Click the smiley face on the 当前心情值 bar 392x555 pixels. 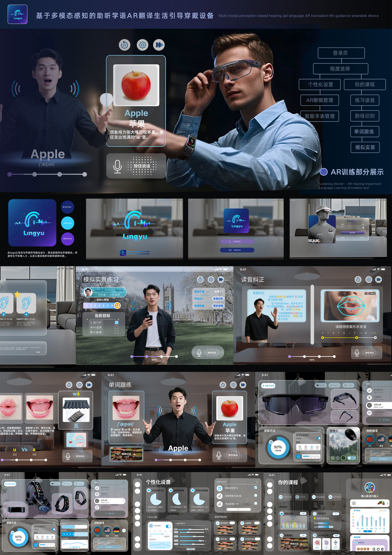click(117, 306)
